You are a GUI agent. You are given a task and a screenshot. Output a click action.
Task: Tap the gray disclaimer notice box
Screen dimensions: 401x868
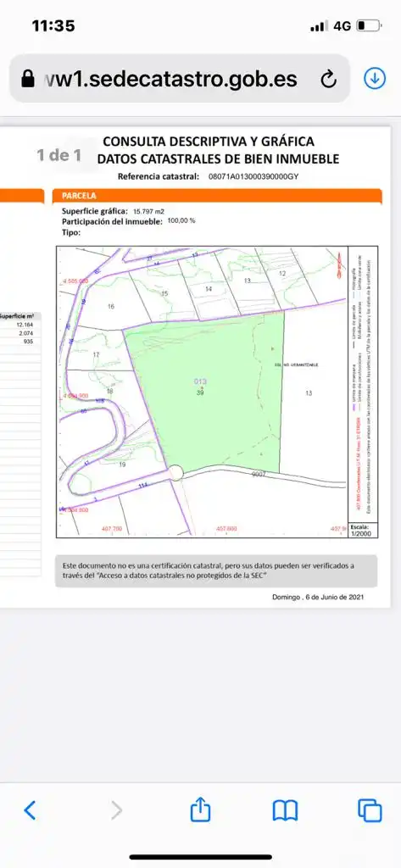[216, 570]
